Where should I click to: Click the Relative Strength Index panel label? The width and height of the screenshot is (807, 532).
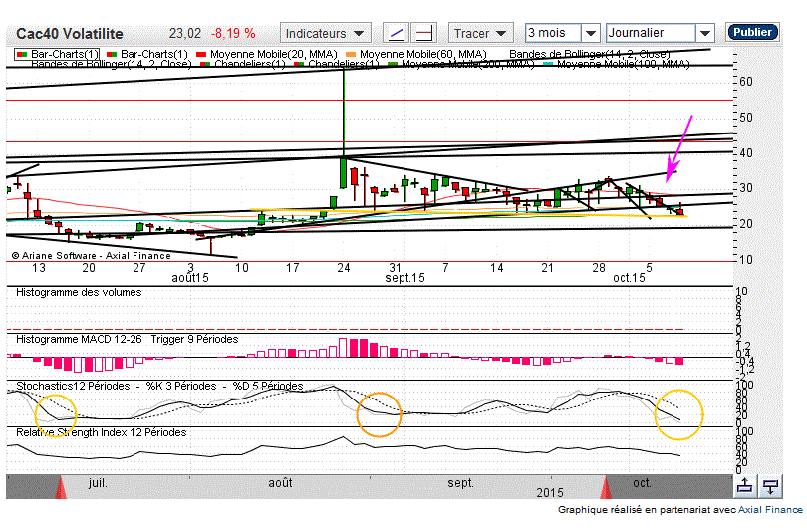102,432
